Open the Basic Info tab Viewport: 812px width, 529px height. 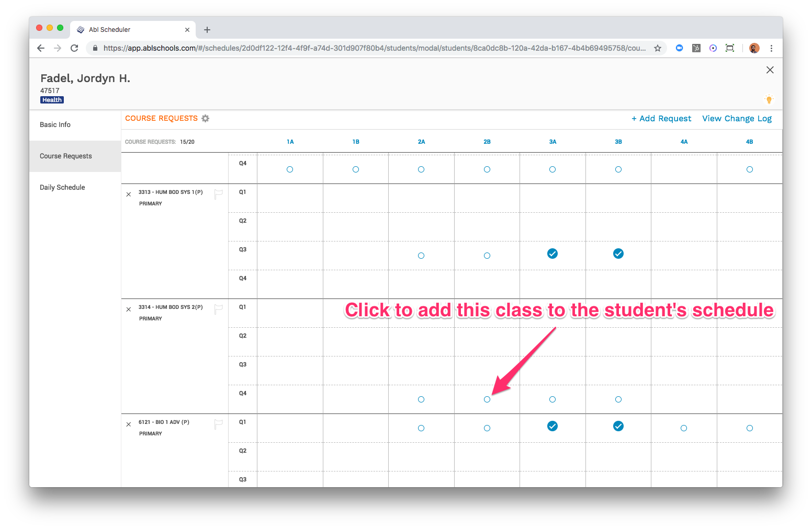tap(55, 125)
